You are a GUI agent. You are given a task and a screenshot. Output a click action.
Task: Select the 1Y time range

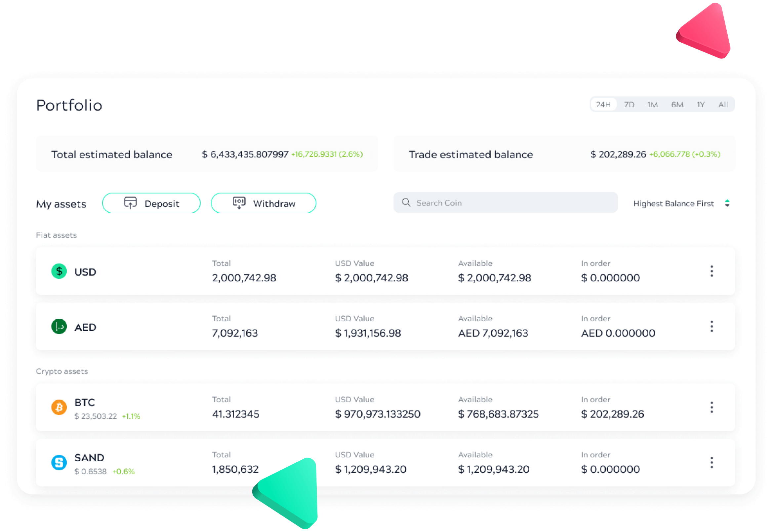(701, 104)
